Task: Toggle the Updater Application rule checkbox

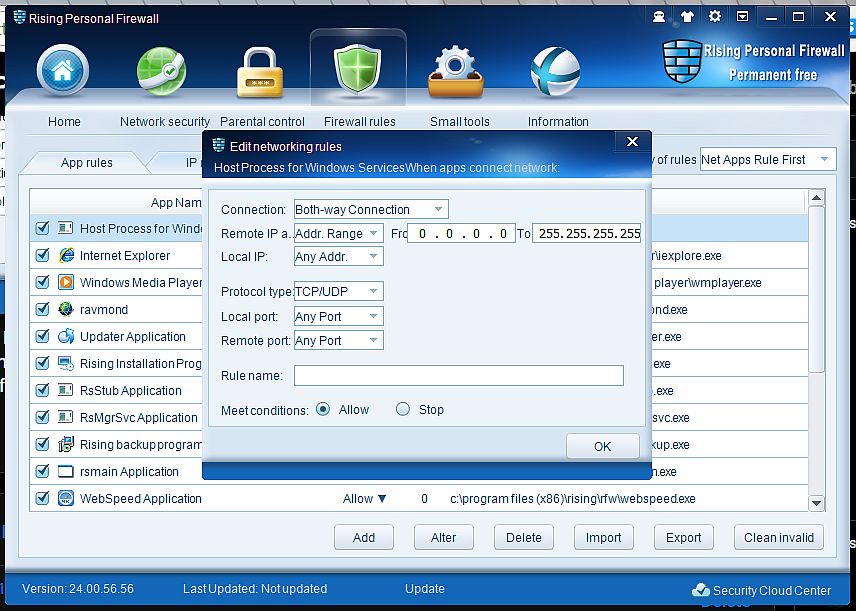Action: [42, 336]
